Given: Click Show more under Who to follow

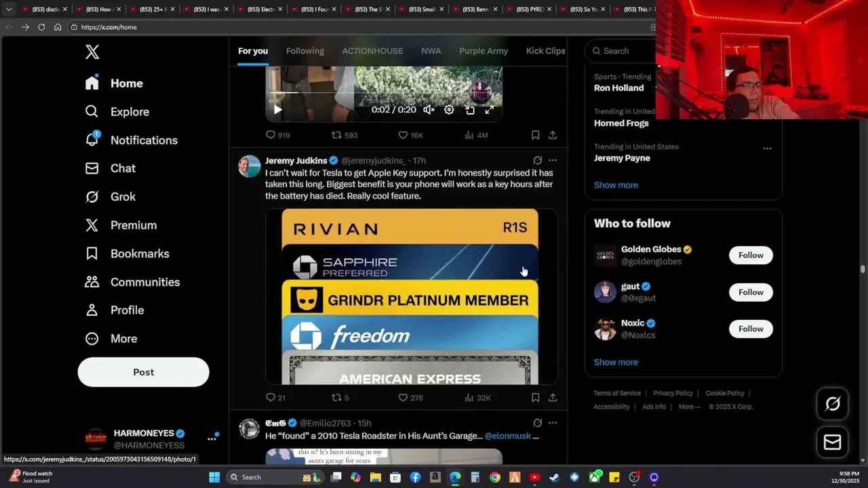Looking at the screenshot, I should (x=616, y=362).
